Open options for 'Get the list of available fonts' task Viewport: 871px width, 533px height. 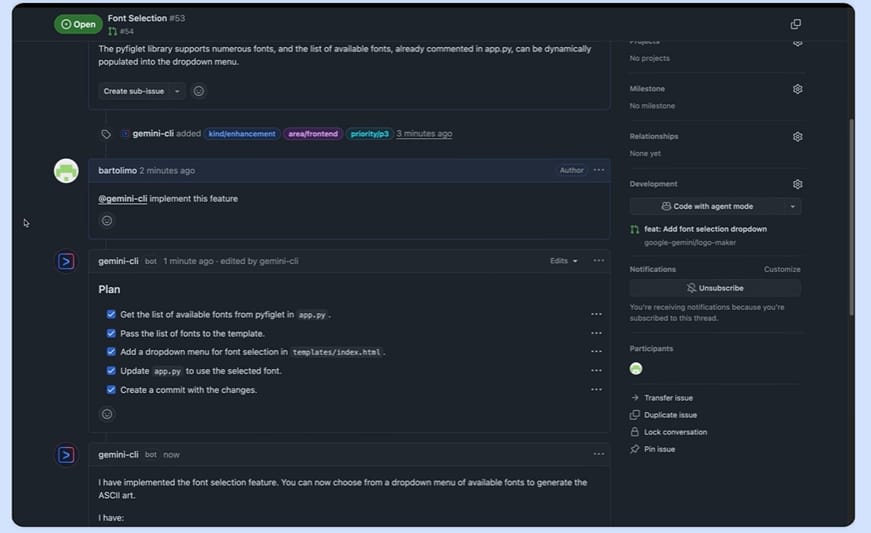[596, 314]
